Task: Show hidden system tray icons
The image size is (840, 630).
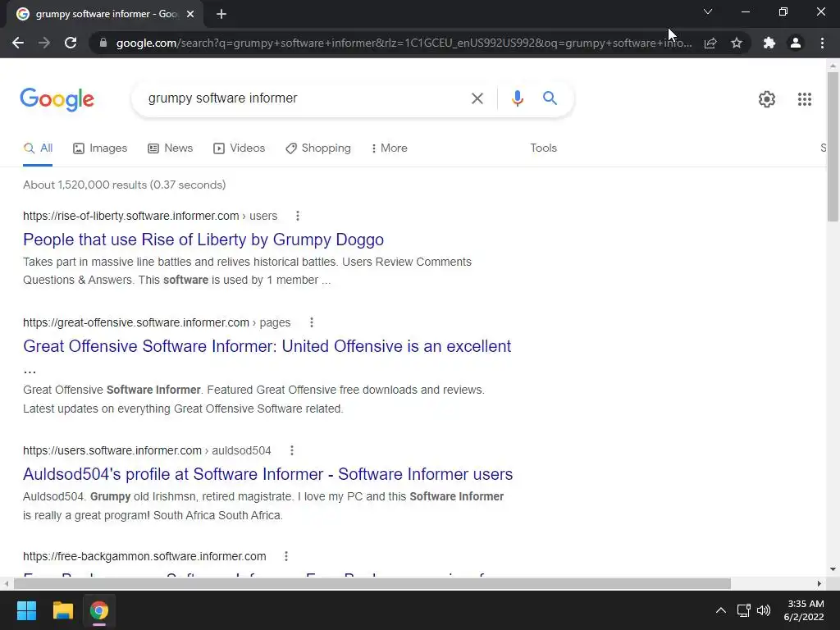Action: pos(721,610)
